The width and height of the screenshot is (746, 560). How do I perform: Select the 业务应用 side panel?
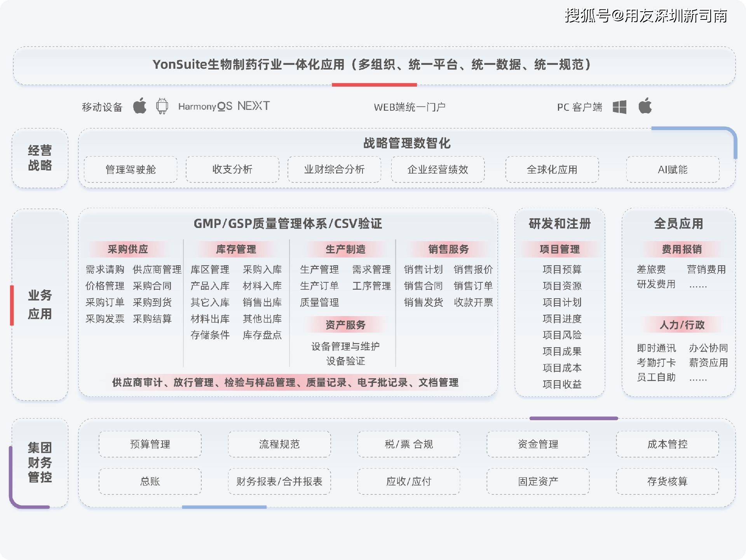click(40, 304)
